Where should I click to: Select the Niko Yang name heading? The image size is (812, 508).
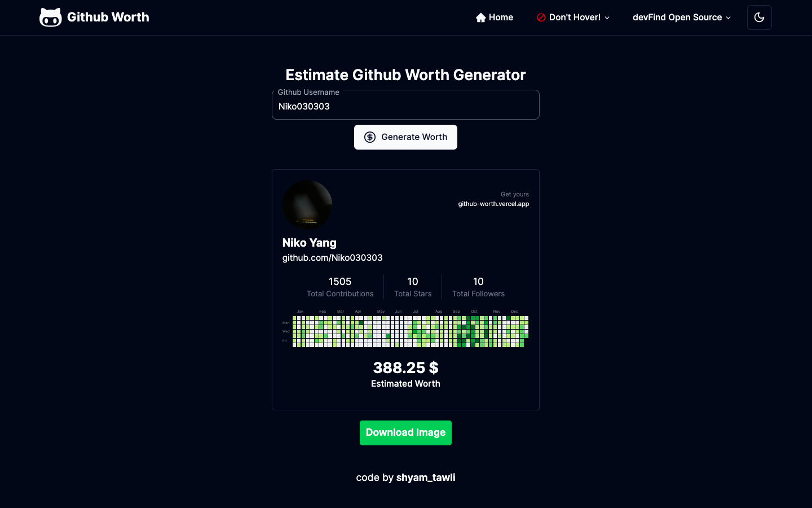point(309,243)
